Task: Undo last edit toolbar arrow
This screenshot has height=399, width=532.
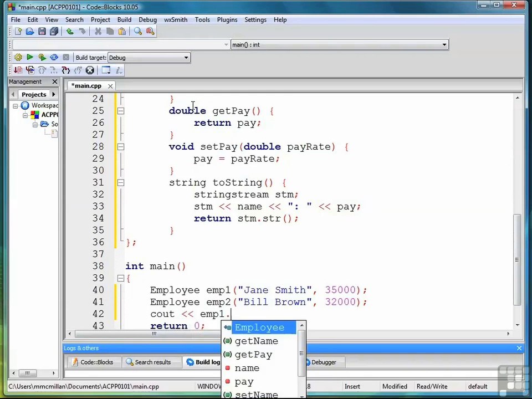Action: coord(70,32)
